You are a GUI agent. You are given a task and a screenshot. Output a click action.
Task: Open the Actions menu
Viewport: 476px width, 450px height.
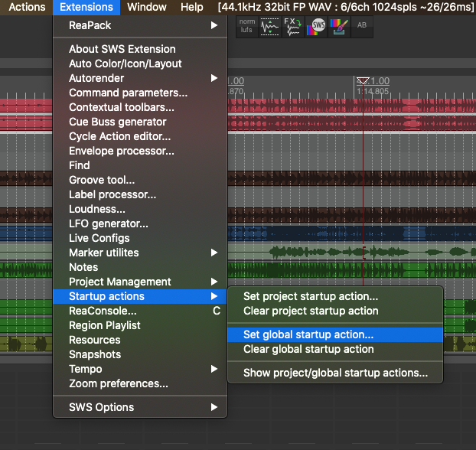(27, 7)
